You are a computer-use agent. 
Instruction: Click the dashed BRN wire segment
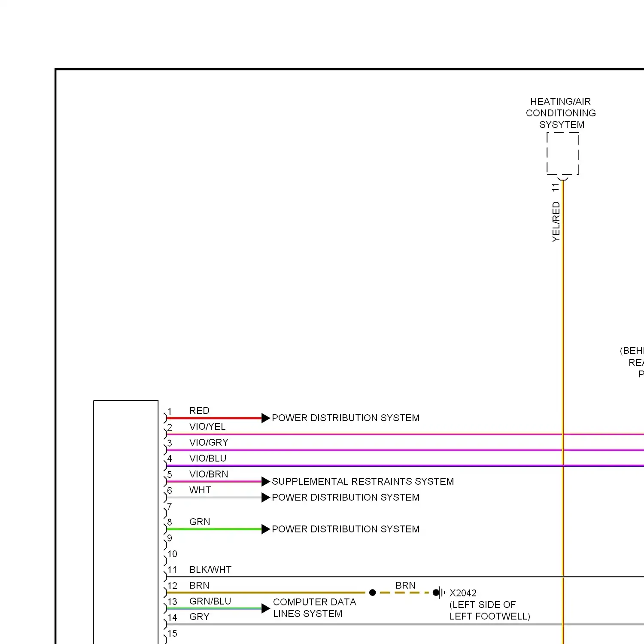pyautogui.click(x=404, y=592)
